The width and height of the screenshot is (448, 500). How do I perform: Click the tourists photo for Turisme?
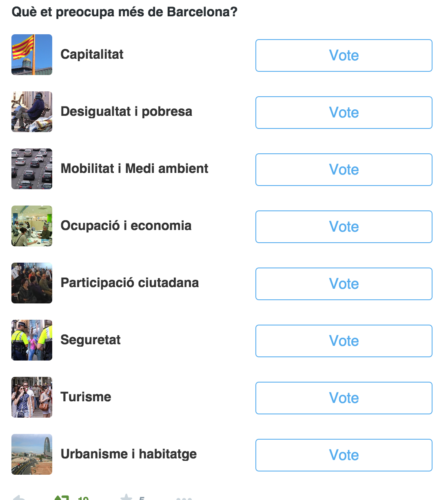click(32, 397)
